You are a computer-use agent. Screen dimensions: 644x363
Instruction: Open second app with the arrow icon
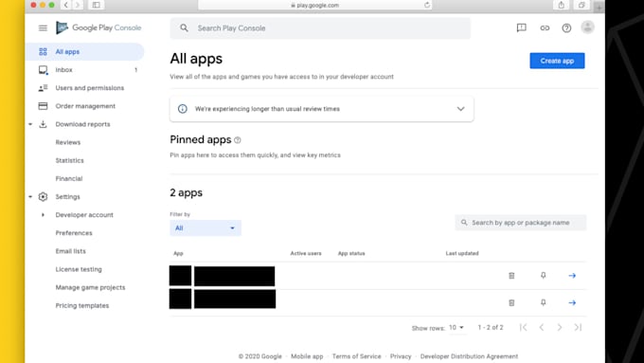pos(572,302)
